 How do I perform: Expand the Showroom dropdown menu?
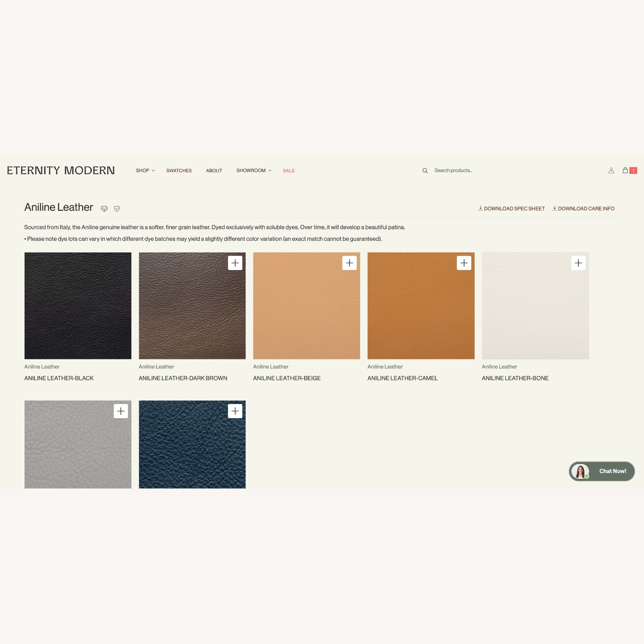[x=253, y=170]
